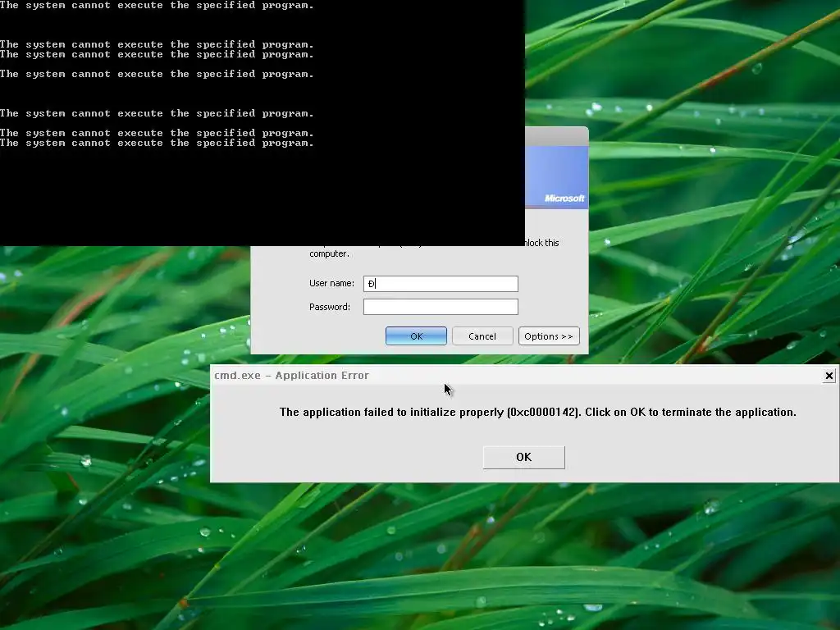This screenshot has width=840, height=630.
Task: Expand Options >> in the unlock dialog
Action: click(549, 336)
